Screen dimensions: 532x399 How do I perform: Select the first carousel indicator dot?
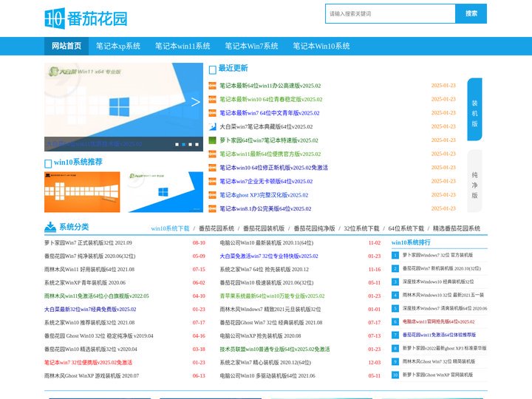[x=177, y=145]
